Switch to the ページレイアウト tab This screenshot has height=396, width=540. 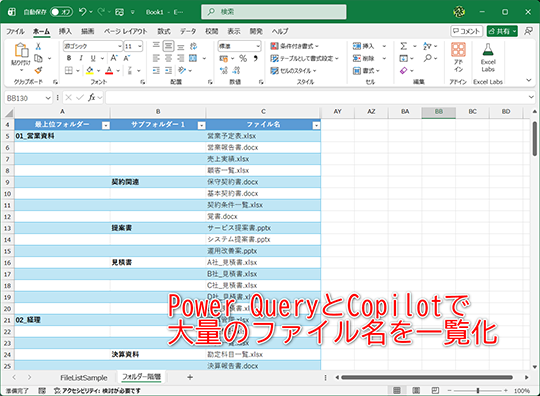click(x=125, y=31)
